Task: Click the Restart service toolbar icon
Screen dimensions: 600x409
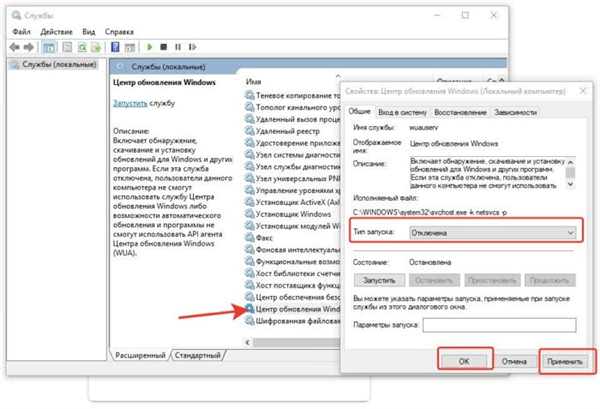Action: (x=192, y=47)
